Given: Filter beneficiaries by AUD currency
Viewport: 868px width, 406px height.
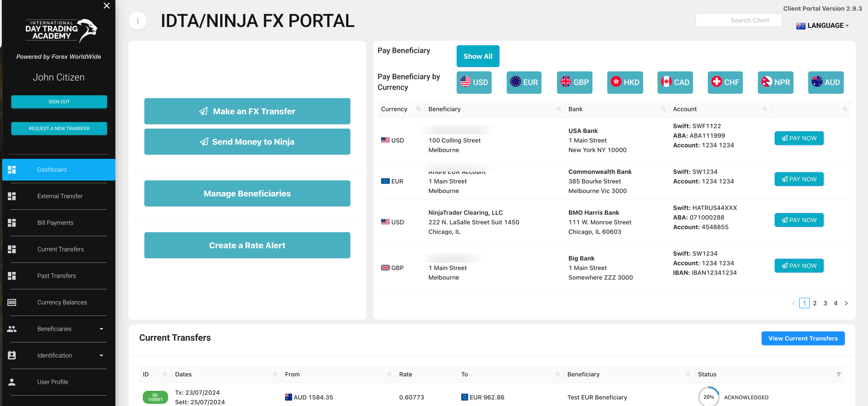Looking at the screenshot, I should [x=825, y=82].
